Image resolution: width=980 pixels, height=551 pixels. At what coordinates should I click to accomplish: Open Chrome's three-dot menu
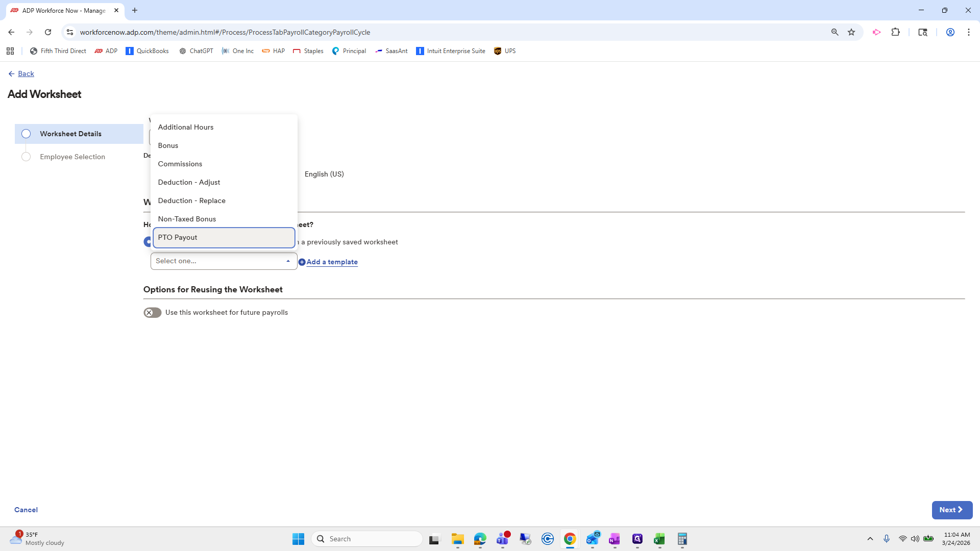[968, 32]
